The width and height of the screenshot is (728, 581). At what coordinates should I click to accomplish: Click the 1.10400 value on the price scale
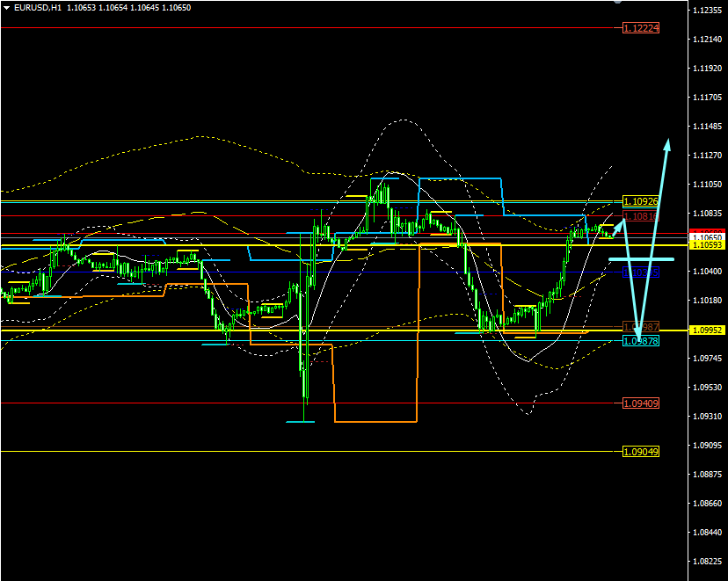click(708, 272)
